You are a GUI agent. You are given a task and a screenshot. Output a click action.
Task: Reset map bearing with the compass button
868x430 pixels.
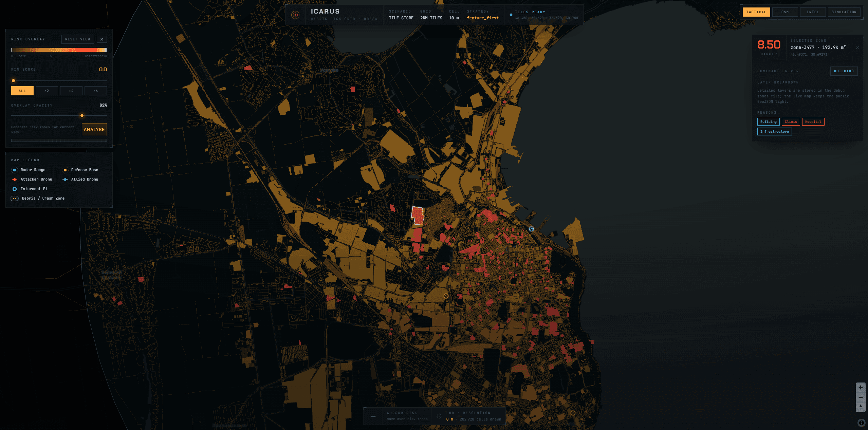pos(861,407)
